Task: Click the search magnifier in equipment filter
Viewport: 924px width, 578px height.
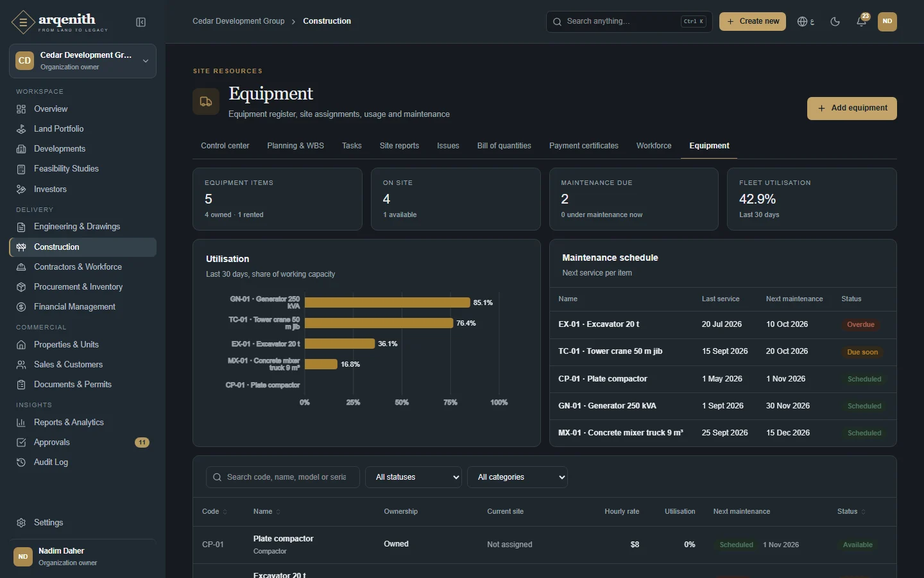Action: 217,477
